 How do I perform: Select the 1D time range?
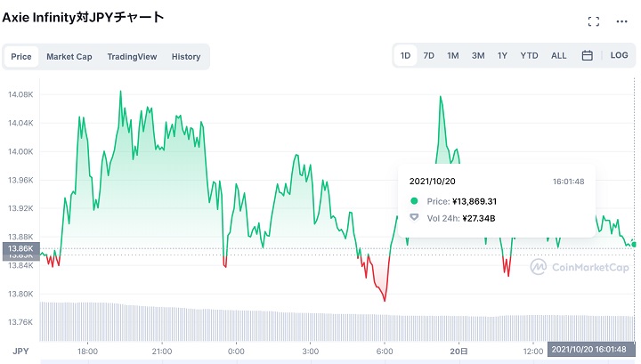[x=406, y=55]
